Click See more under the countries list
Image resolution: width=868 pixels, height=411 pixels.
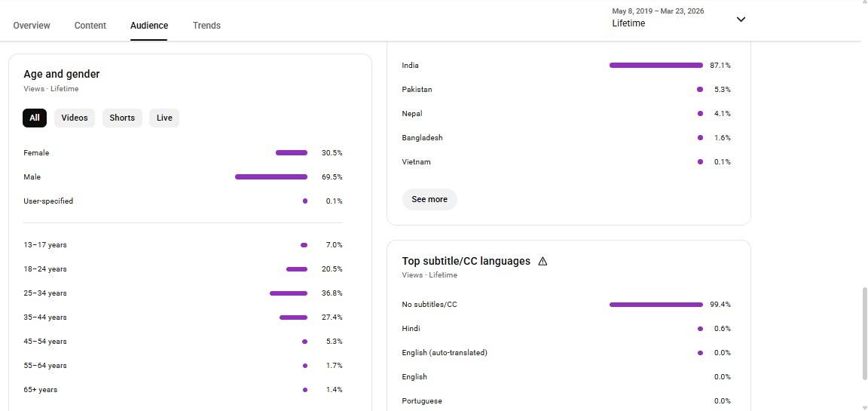[429, 199]
